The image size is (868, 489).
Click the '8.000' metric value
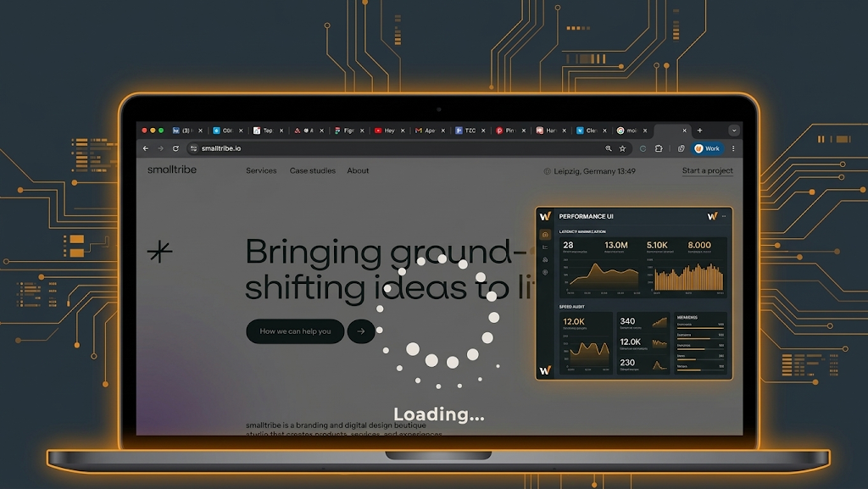[x=699, y=245]
